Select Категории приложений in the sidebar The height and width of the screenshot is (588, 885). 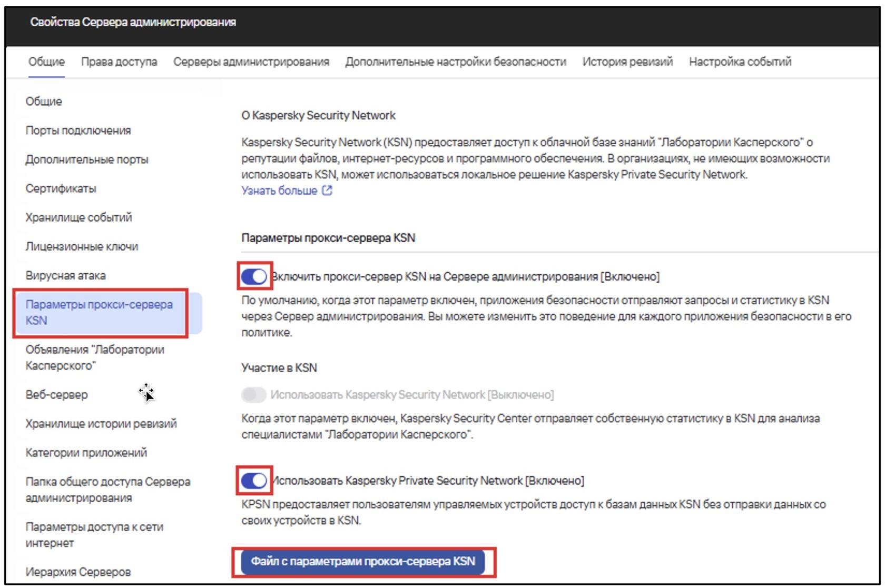(86, 453)
